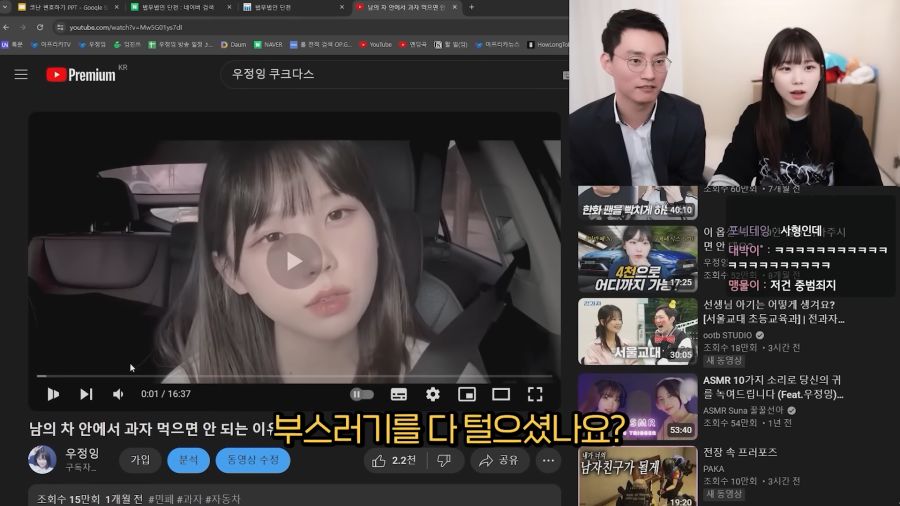
Task: Open title 선생님 아기는 어떻게 생겨요?
Action: pos(774,312)
